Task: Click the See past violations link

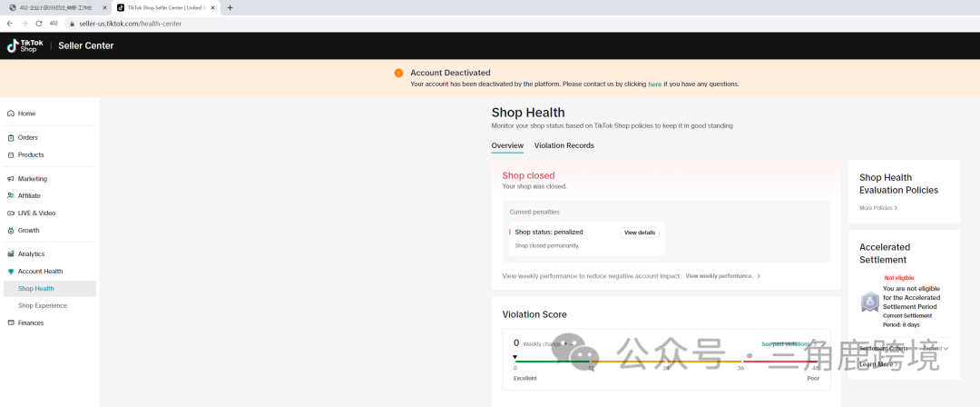Action: [789, 343]
